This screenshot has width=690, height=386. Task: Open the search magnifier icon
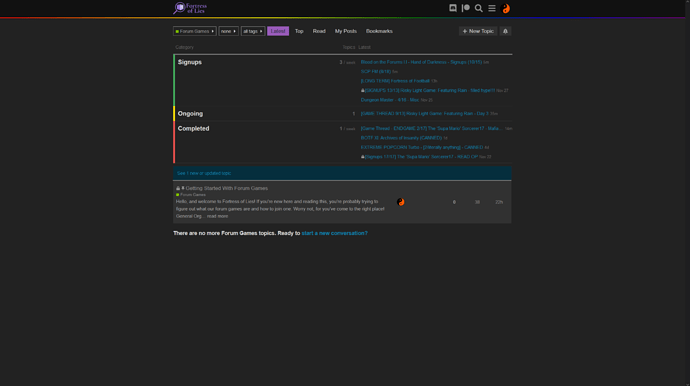click(x=478, y=8)
